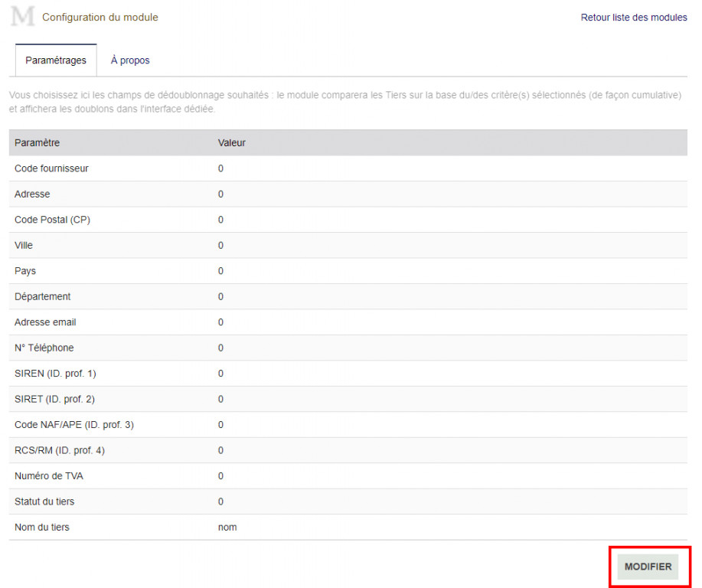The image size is (702, 588).
Task: Switch to the Paramétrages tab
Action: 56,60
